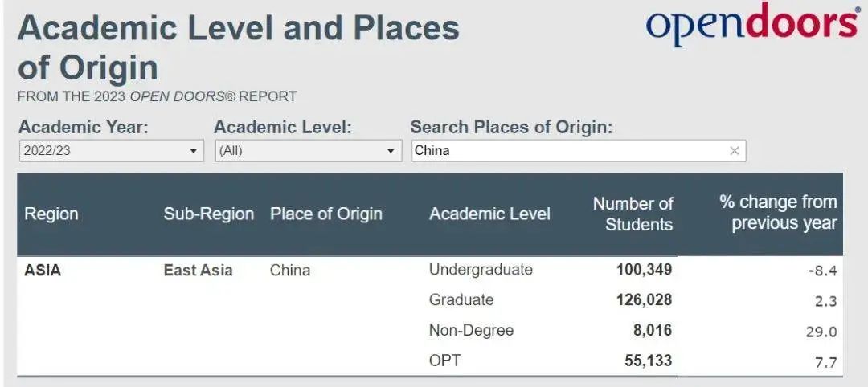Select the China place of origin cell
The height and width of the screenshot is (387, 868).
[290, 271]
